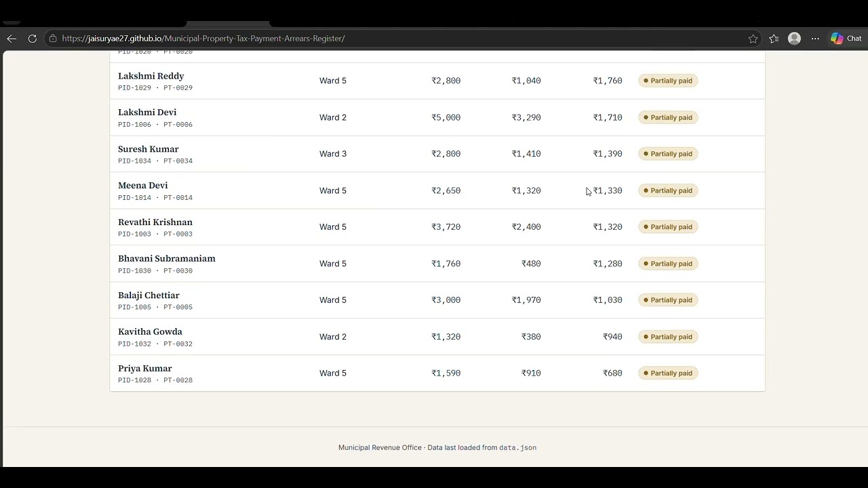Click ₹1,590 amount for Priya Kumar
The width and height of the screenshot is (868, 488).
[446, 373]
